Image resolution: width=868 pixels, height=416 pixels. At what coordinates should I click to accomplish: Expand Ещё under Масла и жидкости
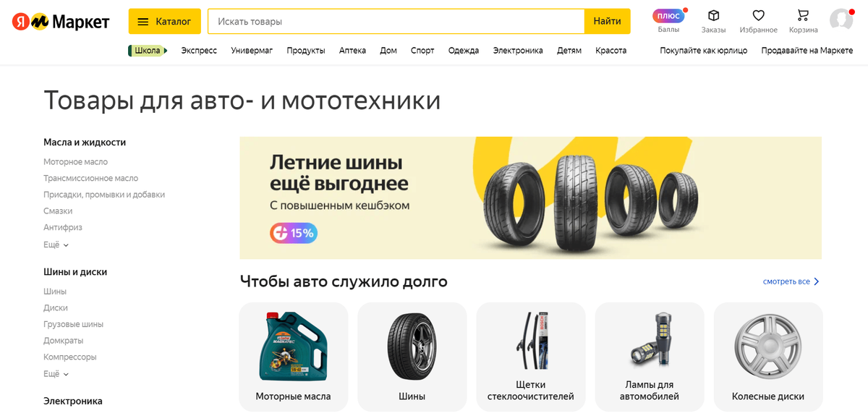coord(56,245)
